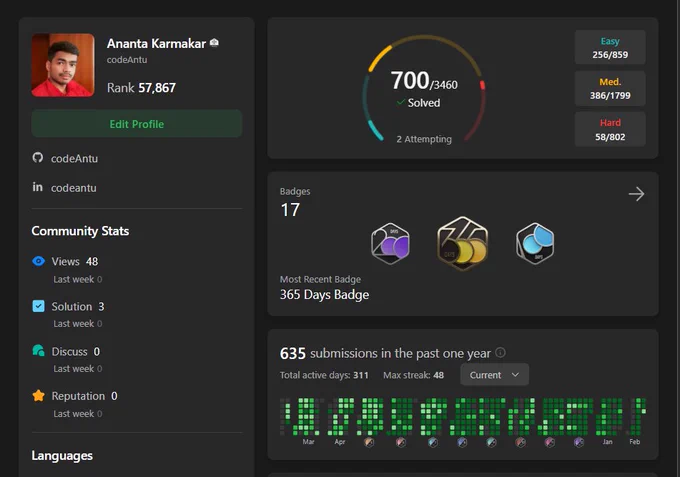Click the first monthly badge icon after Apr
Screen dimensions: 680x477
tap(369, 442)
